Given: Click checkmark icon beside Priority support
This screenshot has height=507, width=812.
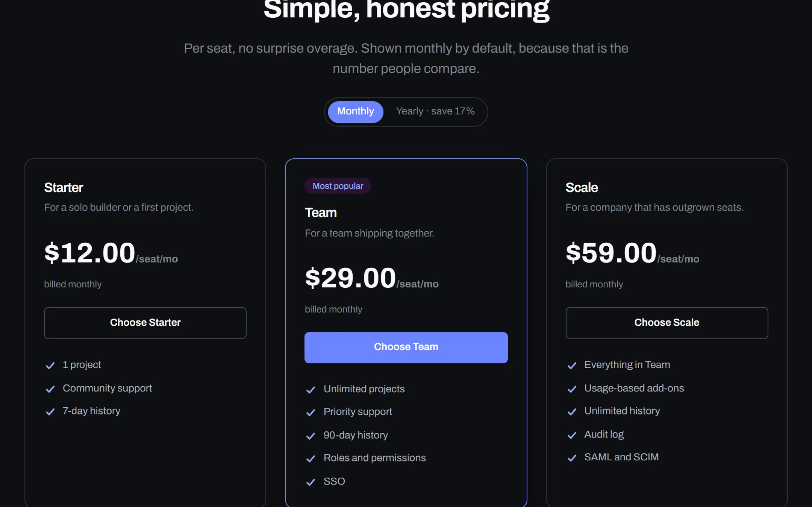Looking at the screenshot, I should click(311, 413).
